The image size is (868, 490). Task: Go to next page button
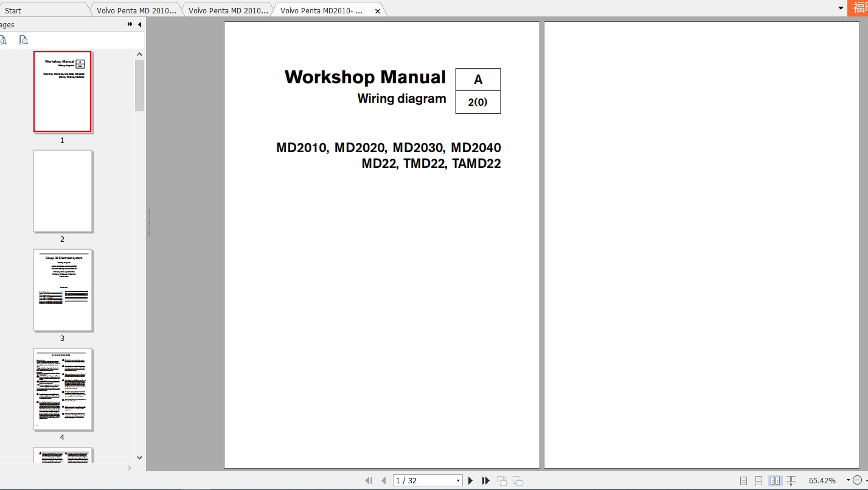[470, 480]
